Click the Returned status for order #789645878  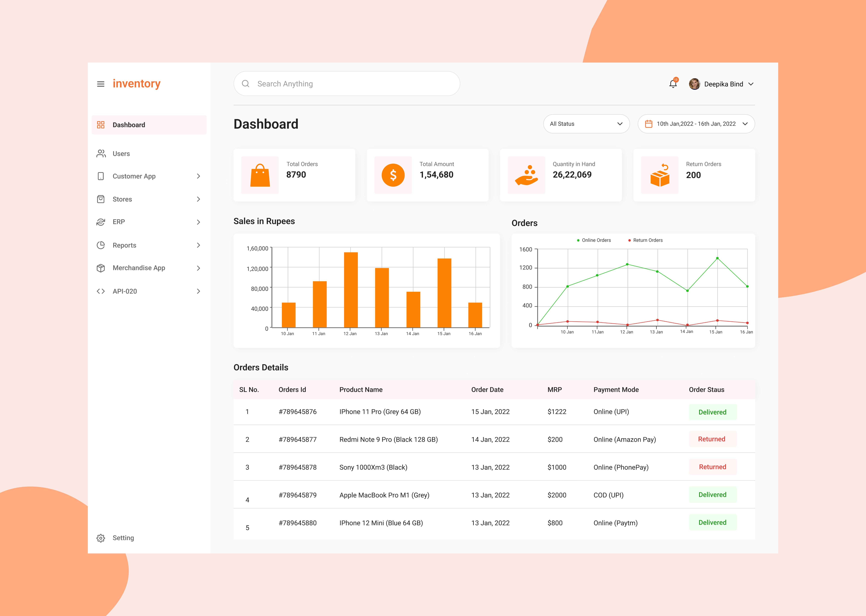(x=712, y=467)
